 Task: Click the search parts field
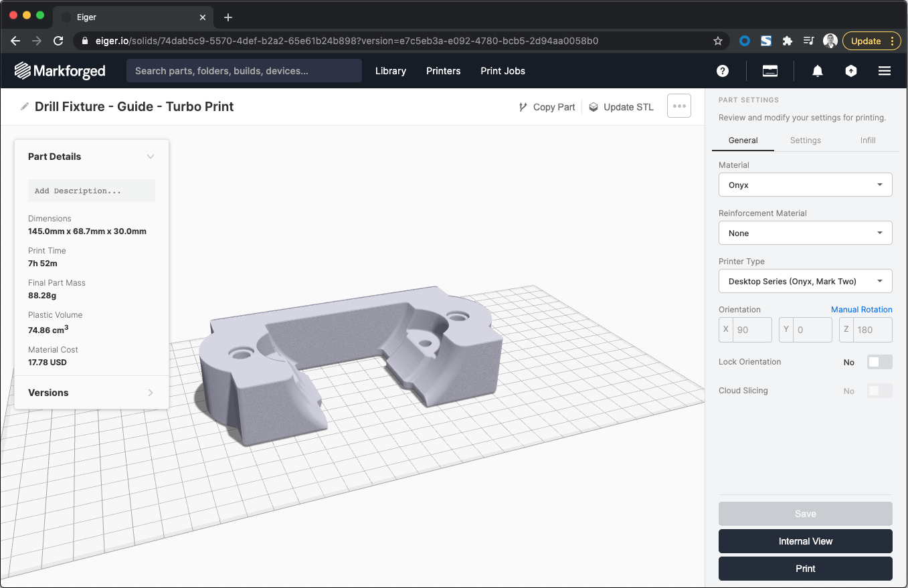[244, 71]
